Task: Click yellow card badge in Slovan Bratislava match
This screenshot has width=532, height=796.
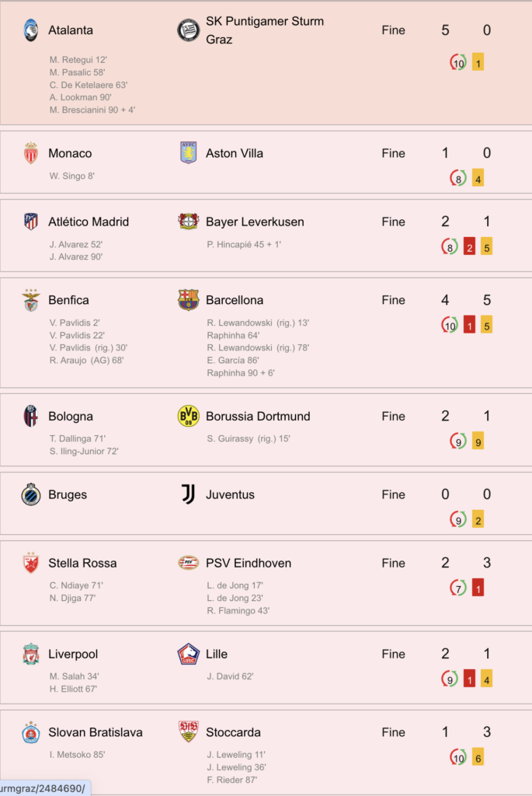Action: click(478, 757)
